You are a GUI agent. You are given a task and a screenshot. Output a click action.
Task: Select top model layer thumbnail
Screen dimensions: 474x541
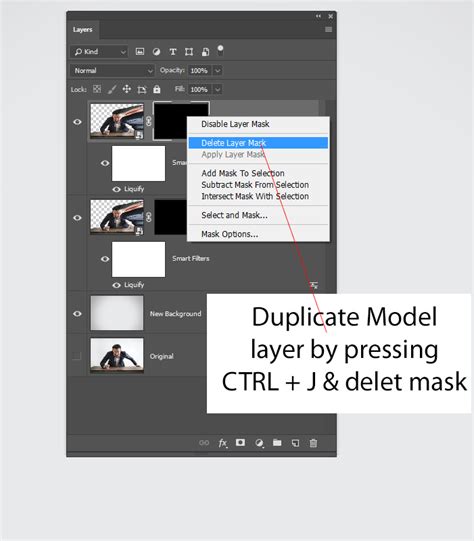(x=117, y=121)
